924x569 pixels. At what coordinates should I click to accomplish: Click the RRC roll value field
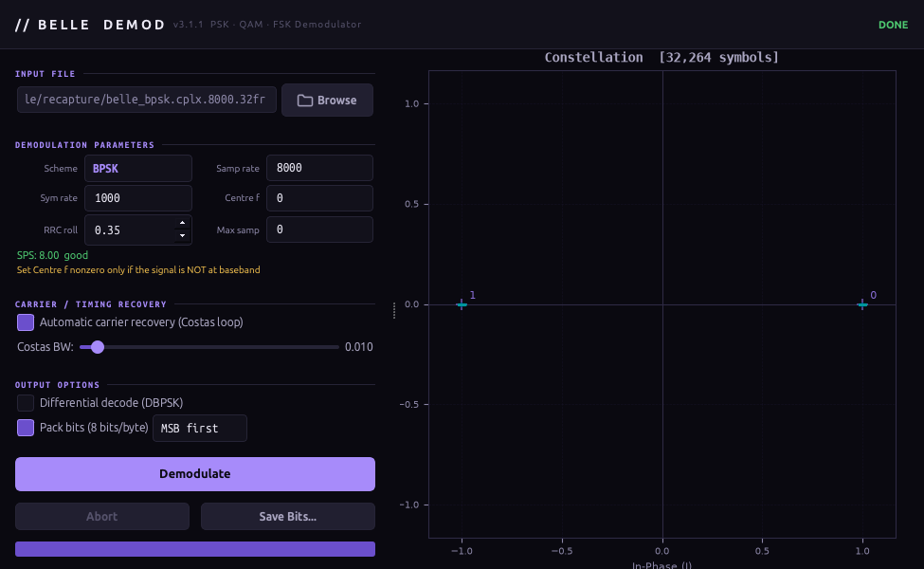tap(138, 229)
